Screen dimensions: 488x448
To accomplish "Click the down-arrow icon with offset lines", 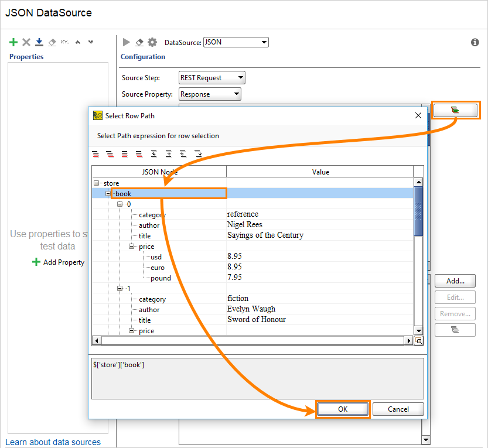I will [x=198, y=153].
